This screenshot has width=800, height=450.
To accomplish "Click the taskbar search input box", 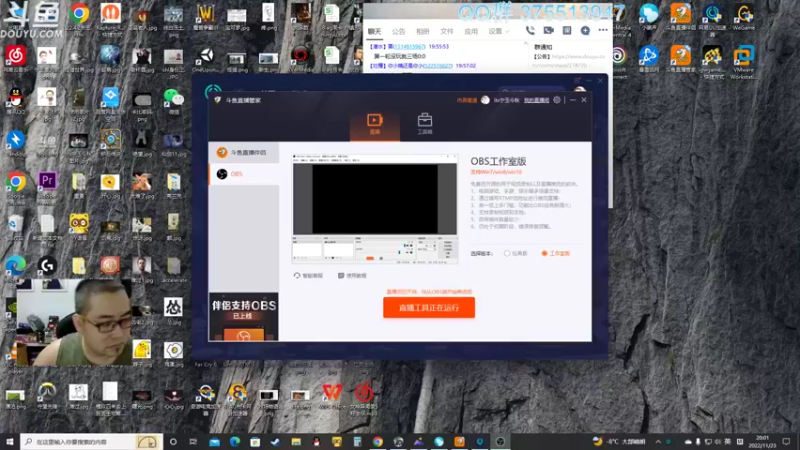I will (91, 442).
